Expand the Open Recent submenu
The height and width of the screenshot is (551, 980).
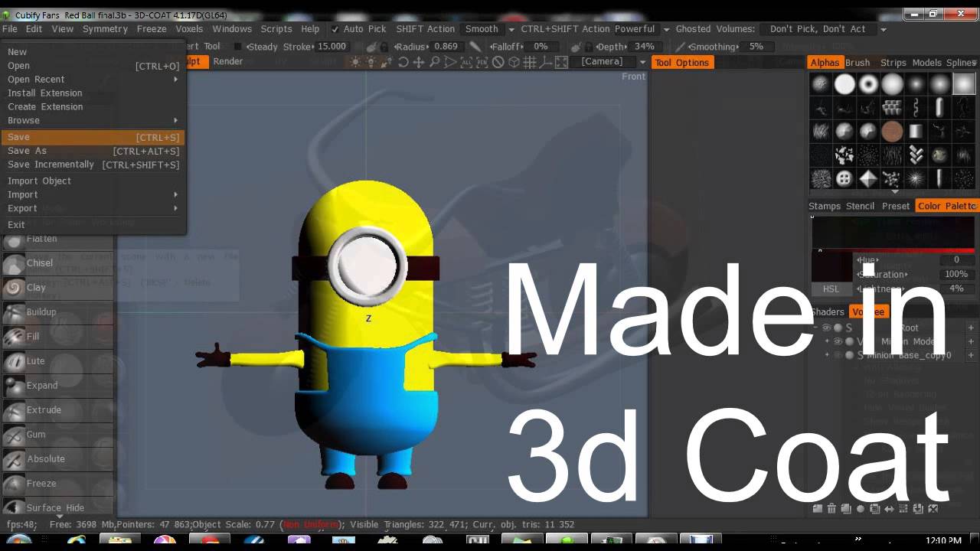coord(93,80)
